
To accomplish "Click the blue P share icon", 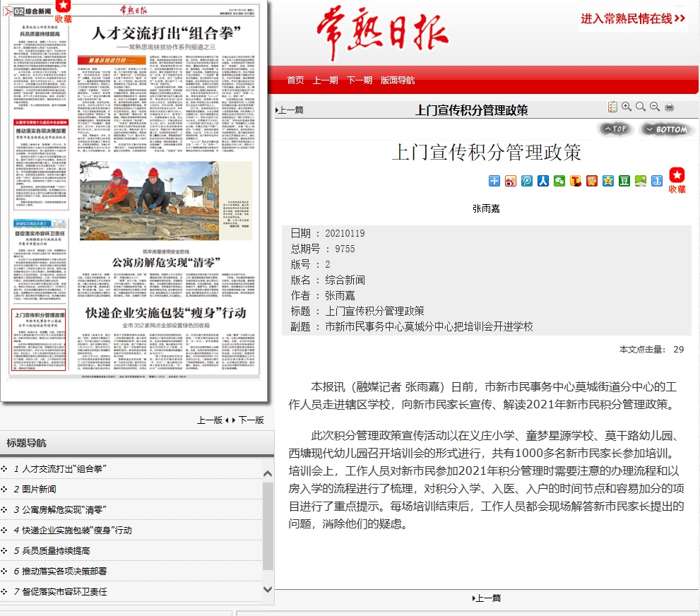I will pos(527,181).
